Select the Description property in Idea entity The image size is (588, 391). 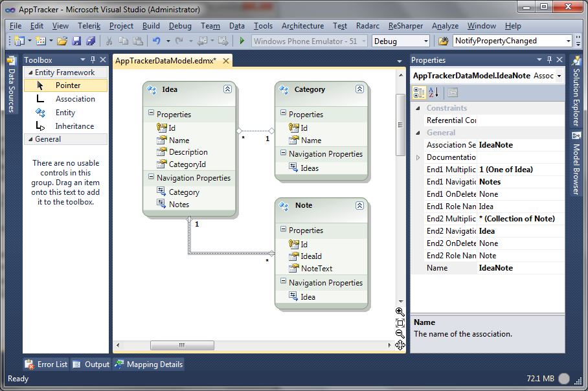(188, 152)
